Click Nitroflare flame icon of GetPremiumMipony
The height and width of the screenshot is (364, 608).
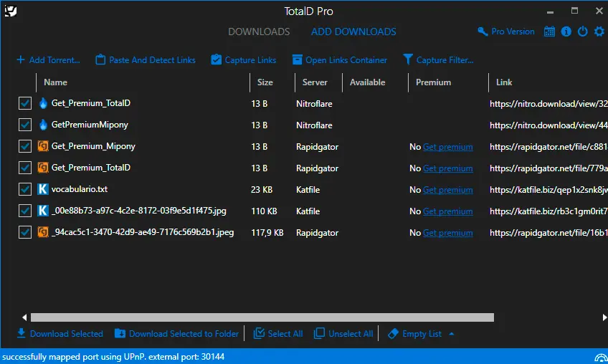[43, 125]
